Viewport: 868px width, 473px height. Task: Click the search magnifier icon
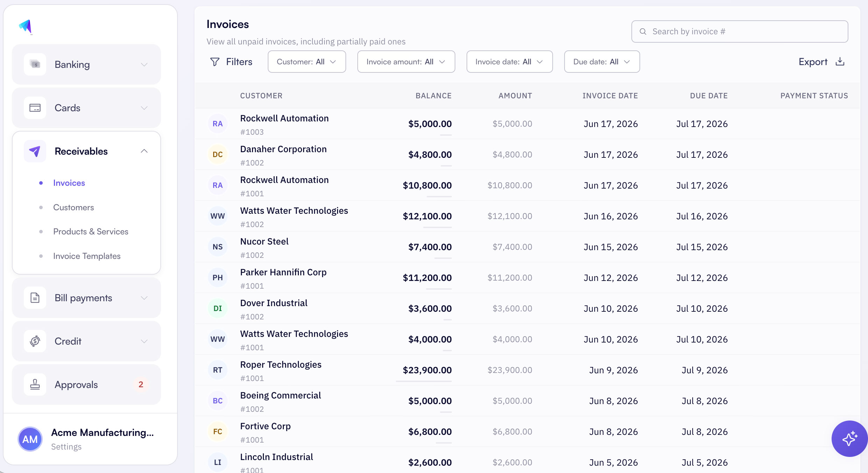tap(643, 31)
